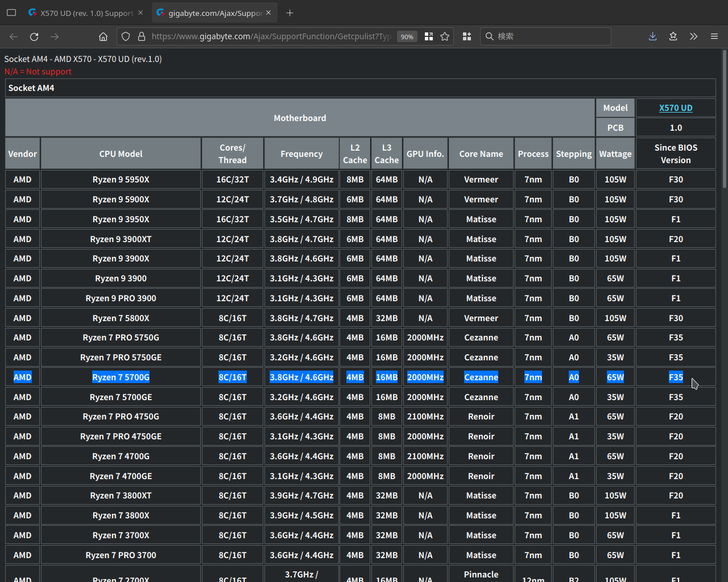
Task: Click the "Frequency" column header
Action: (x=301, y=153)
